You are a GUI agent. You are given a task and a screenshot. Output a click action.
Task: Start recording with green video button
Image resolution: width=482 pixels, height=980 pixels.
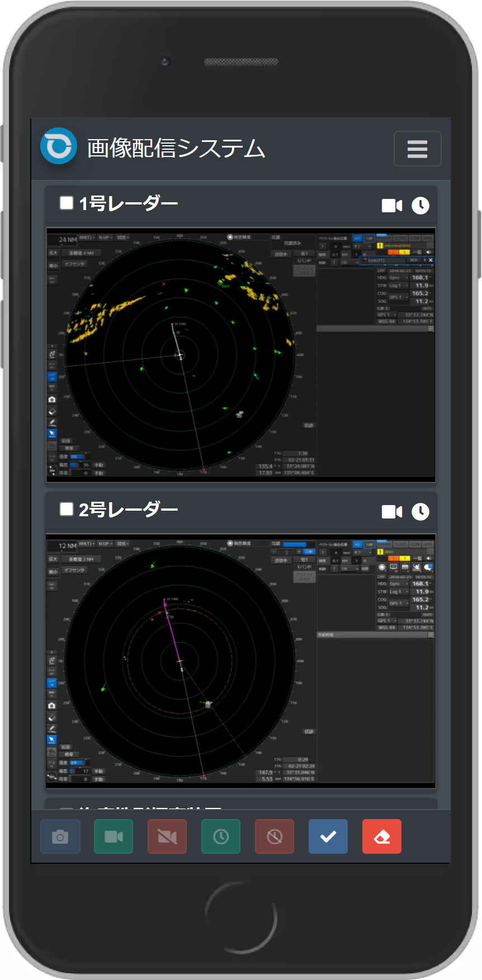(x=114, y=836)
